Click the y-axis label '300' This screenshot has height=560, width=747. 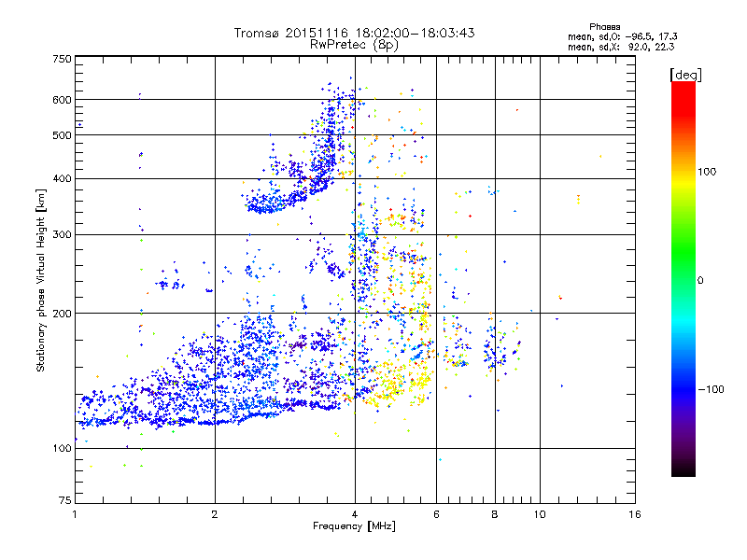pyautogui.click(x=62, y=235)
